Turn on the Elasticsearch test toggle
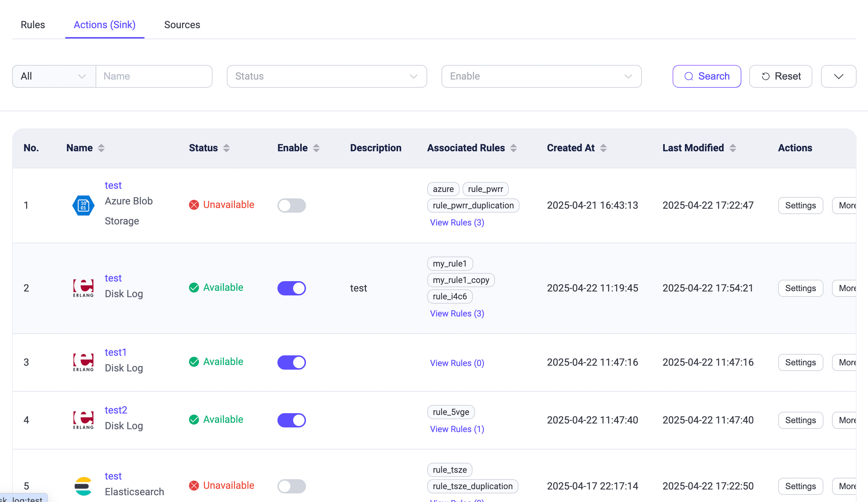Image resolution: width=868 pixels, height=502 pixels. [x=291, y=486]
